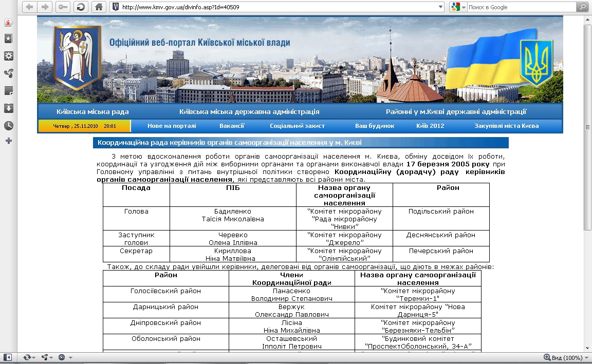Click the Панасенко Володимир Степанович cell

click(x=292, y=295)
